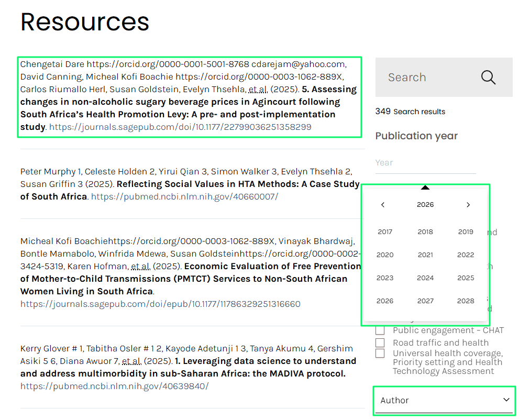Open the pubmed link 40660007
Viewport: 530px width, 420px height.
click(184, 197)
